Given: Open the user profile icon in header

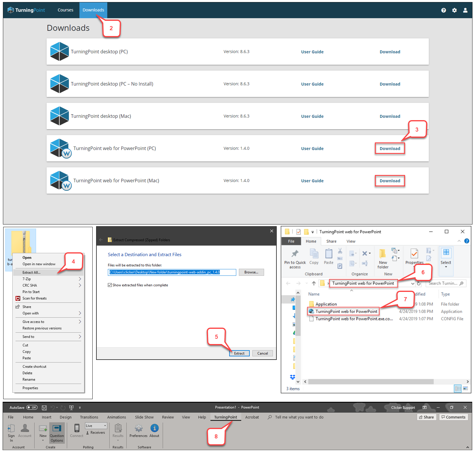Looking at the screenshot, I should 465,10.
